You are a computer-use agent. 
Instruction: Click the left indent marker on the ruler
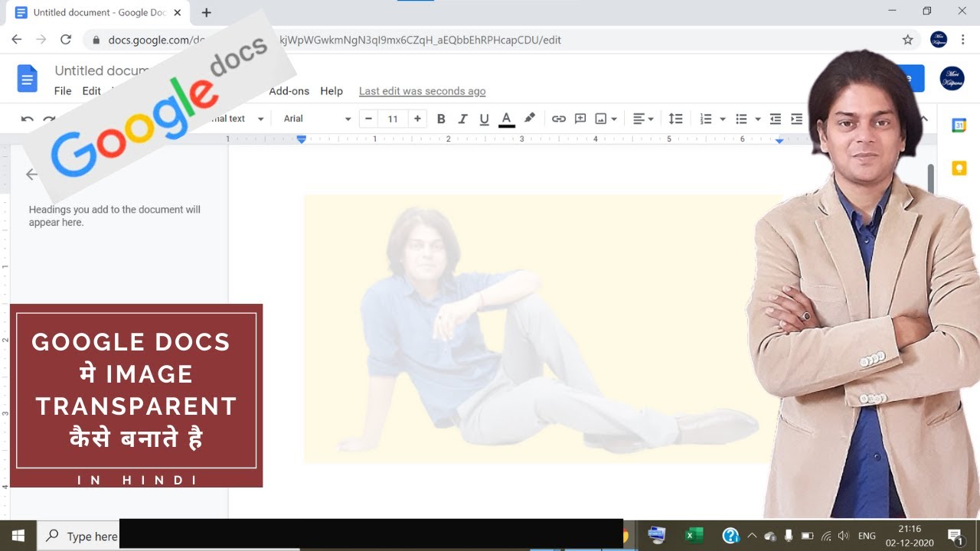[x=302, y=139]
